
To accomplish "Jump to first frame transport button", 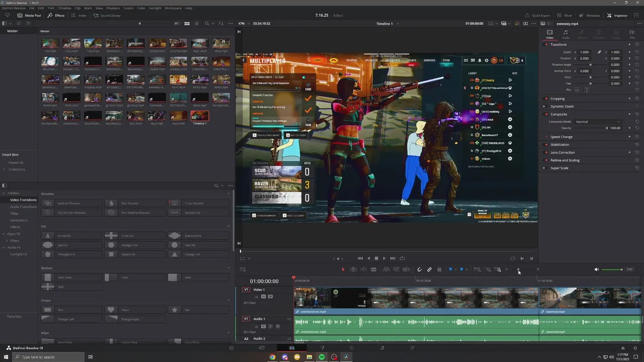I will click(x=360, y=258).
